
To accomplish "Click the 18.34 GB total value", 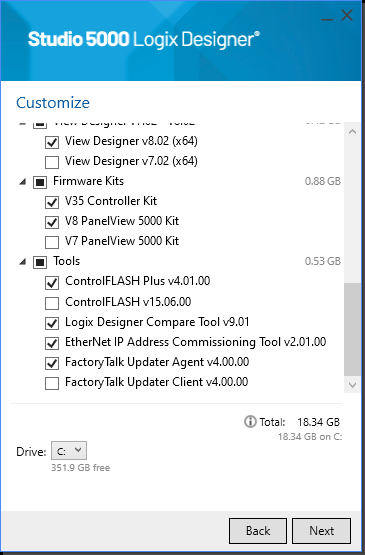I will 318,422.
